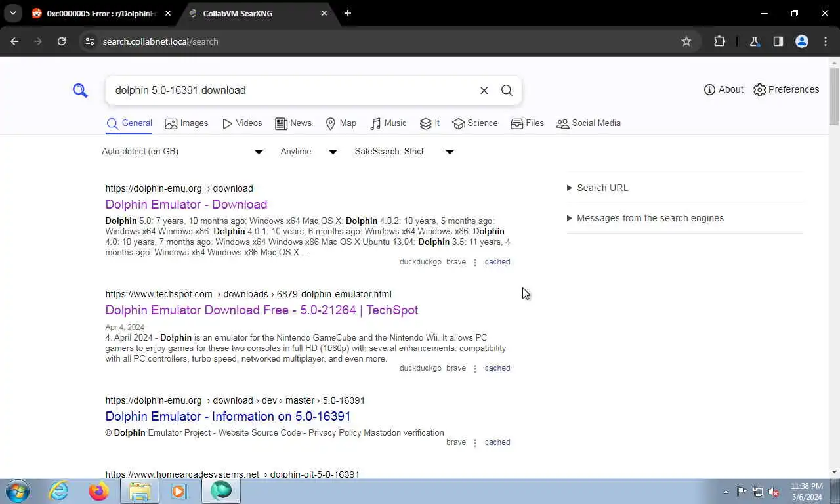Click the page vertical scrollbar thumb

pos(834,97)
